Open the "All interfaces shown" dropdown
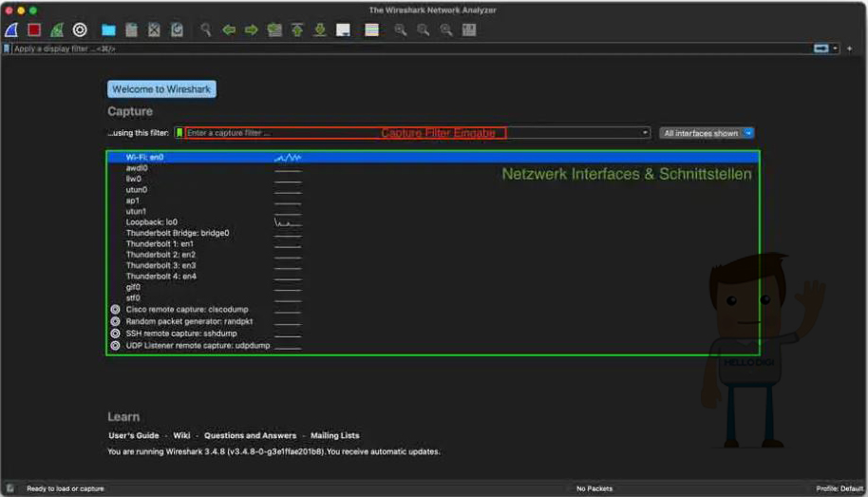 click(x=707, y=133)
